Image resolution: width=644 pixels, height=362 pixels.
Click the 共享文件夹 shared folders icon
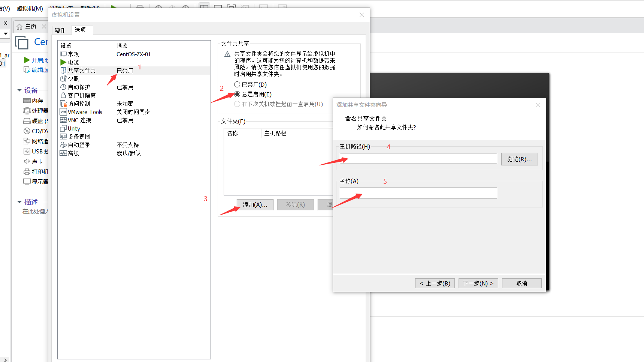[63, 71]
